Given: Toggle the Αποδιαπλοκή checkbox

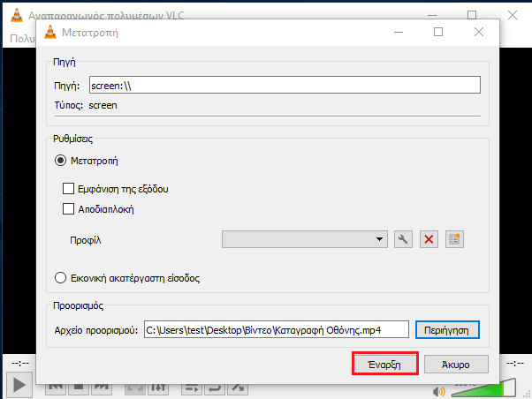Looking at the screenshot, I should tap(68, 209).
